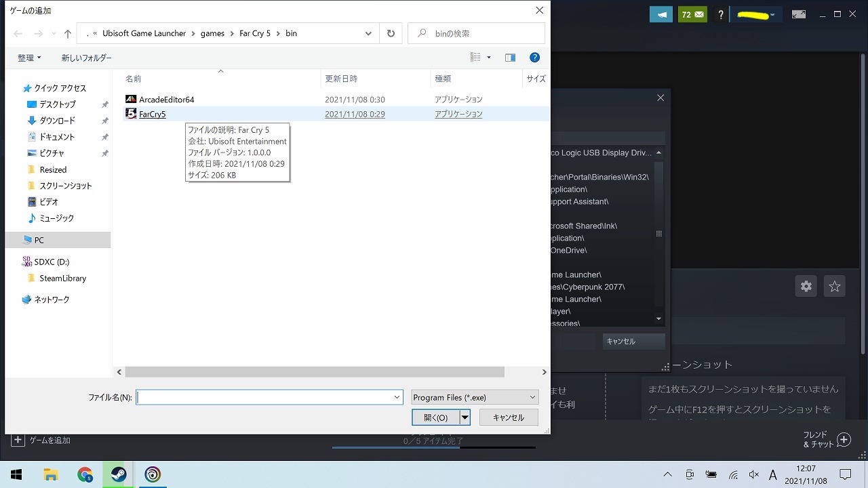
Task: Open the dropdown arrow beside 開く
Action: coord(465,418)
